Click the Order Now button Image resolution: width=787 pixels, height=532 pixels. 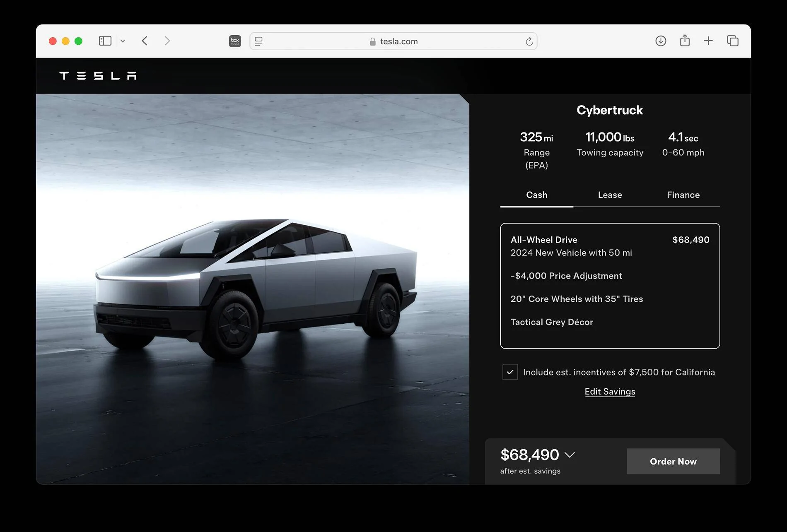click(x=673, y=461)
